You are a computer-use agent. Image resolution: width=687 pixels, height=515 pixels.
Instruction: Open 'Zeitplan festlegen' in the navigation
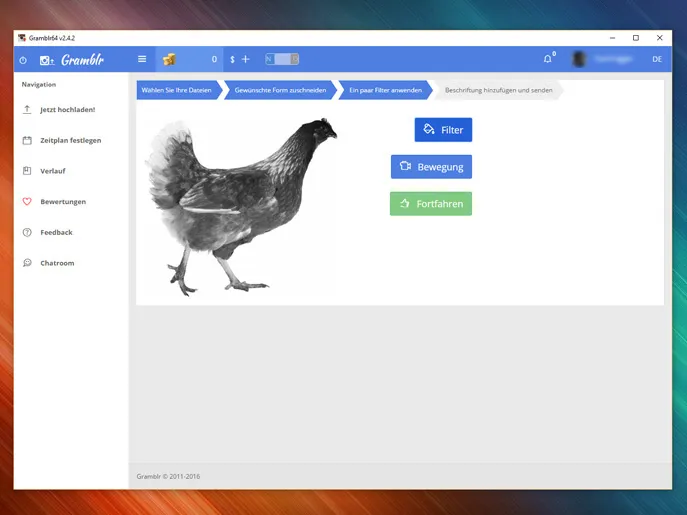click(x=70, y=141)
